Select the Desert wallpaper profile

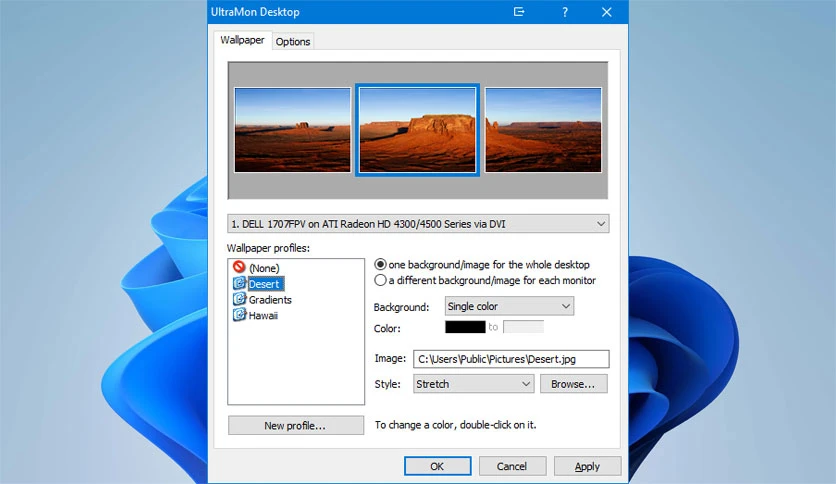265,284
